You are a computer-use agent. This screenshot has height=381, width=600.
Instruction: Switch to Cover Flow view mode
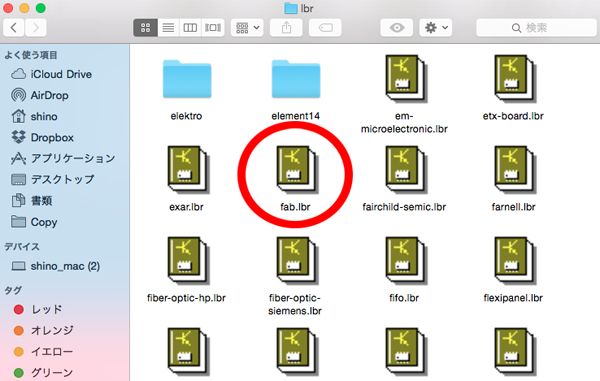(x=213, y=28)
